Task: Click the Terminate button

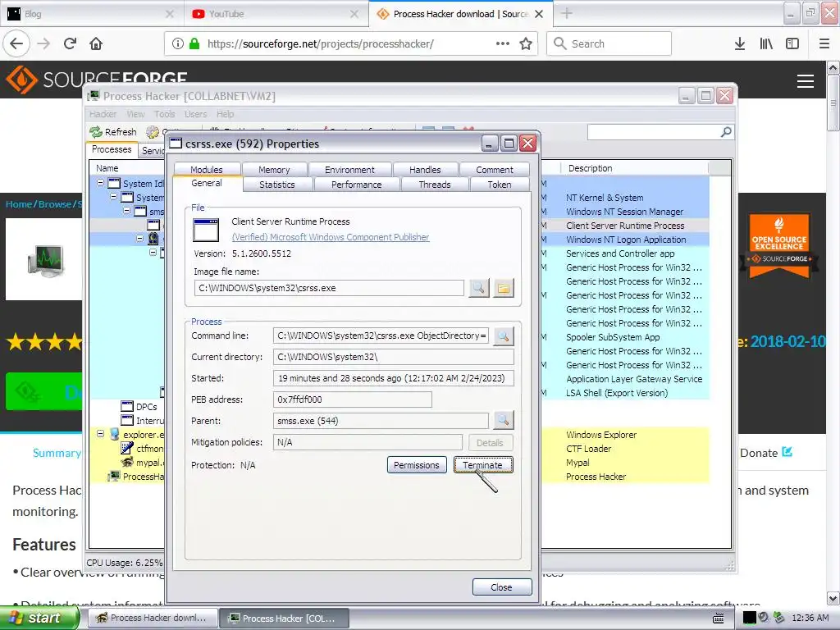Action: pyautogui.click(x=482, y=465)
